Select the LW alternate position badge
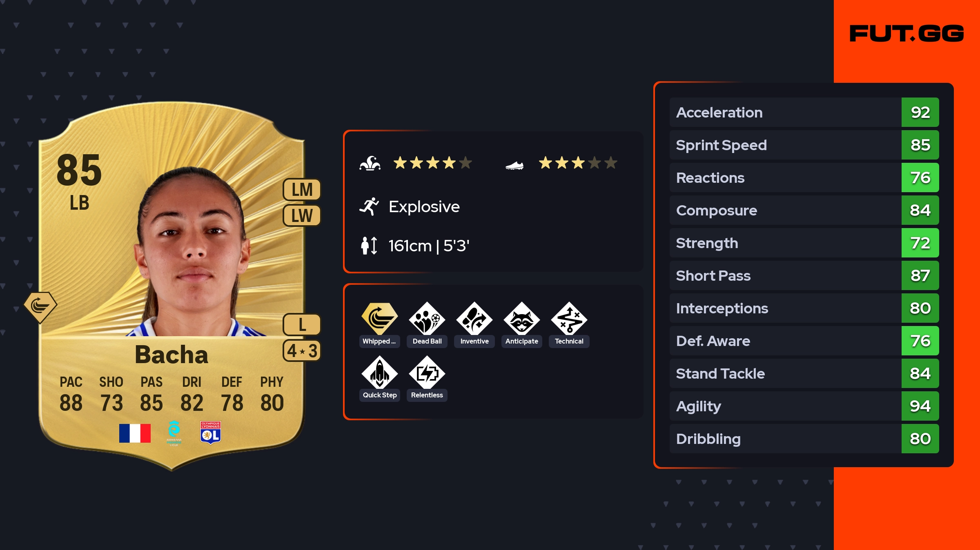This screenshot has height=550, width=980. pos(302,215)
